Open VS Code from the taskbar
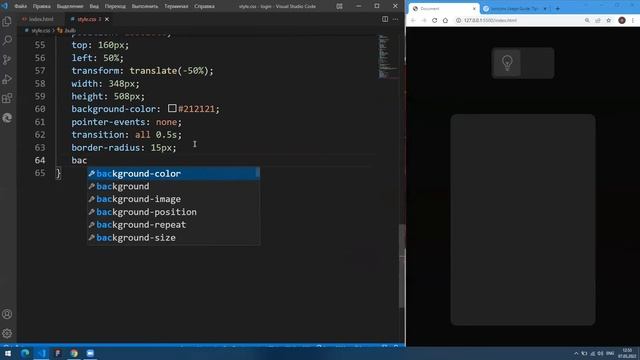 [x=41, y=353]
